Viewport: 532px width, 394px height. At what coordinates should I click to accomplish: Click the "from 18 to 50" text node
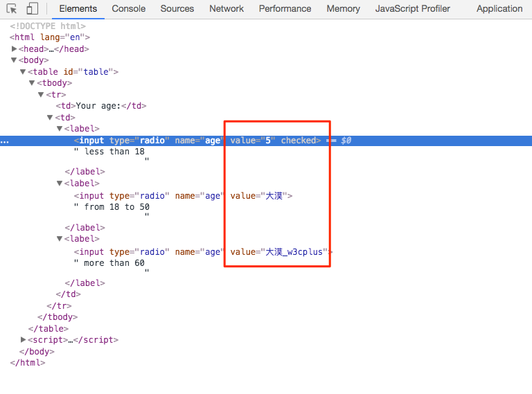pos(116,207)
